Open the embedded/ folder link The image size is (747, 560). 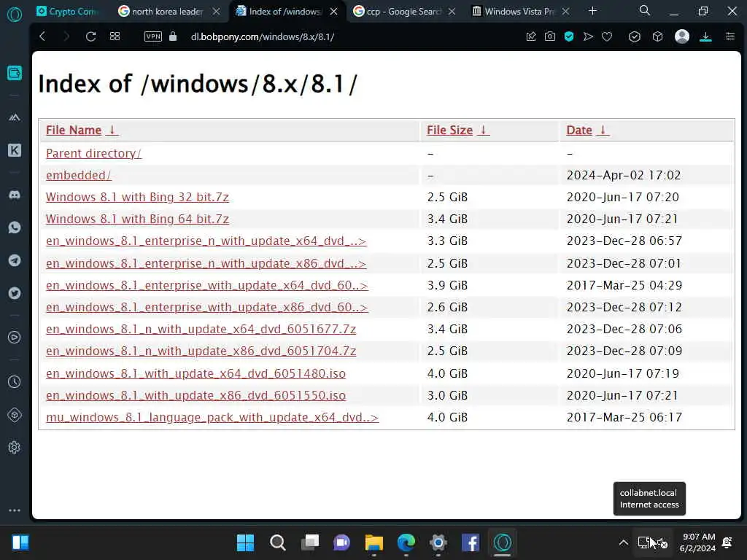[79, 175]
